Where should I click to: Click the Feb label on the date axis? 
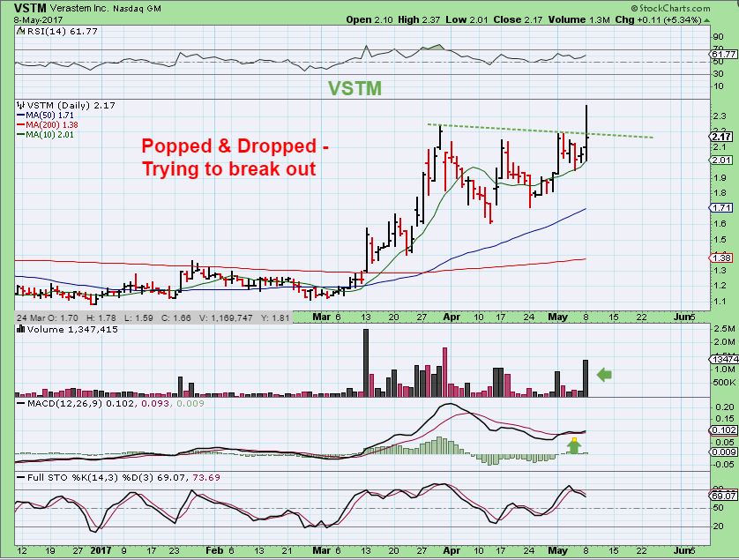click(214, 550)
